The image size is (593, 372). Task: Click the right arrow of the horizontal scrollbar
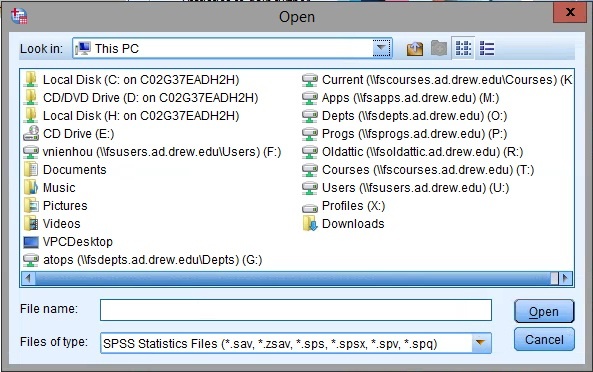(x=565, y=279)
